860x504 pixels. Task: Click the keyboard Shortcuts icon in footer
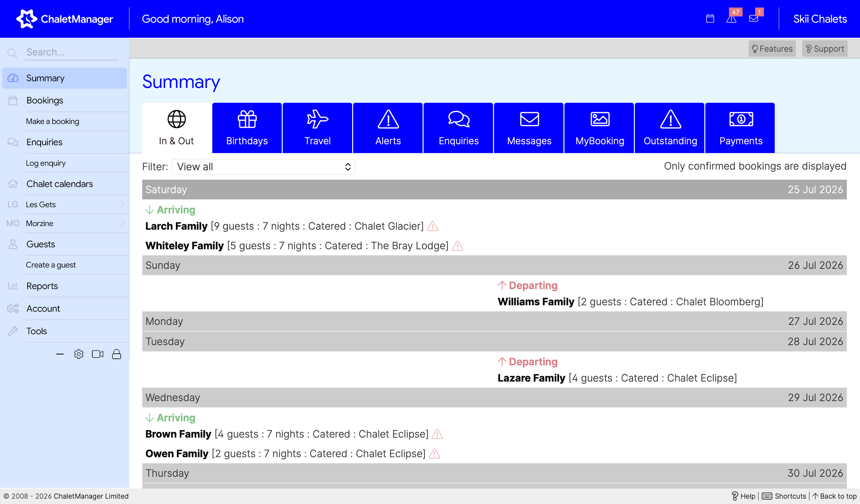point(767,496)
